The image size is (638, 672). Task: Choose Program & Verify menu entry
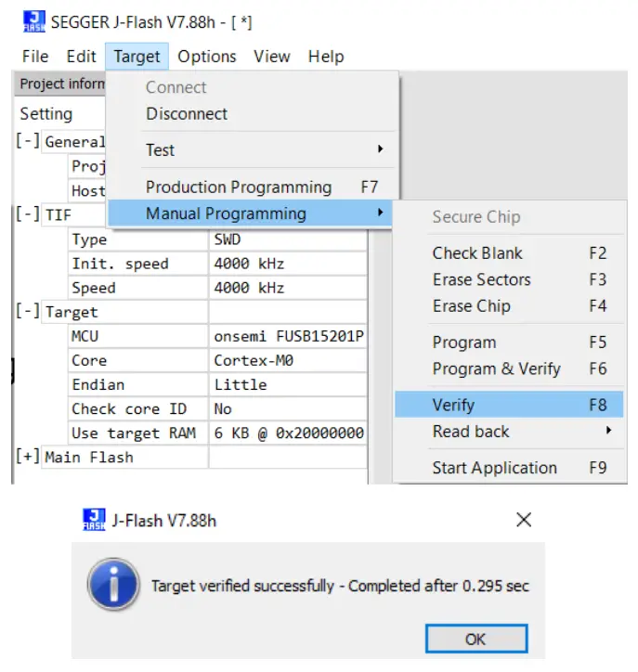pos(496,368)
